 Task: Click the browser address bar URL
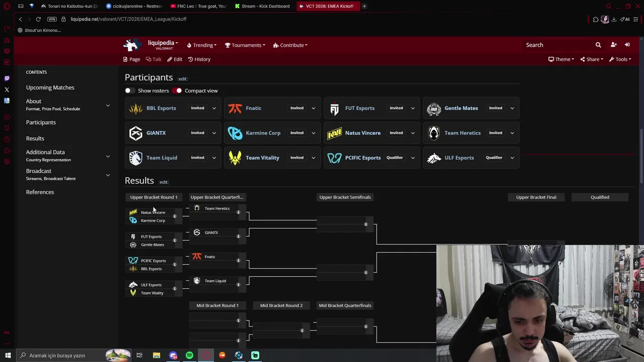click(128, 19)
